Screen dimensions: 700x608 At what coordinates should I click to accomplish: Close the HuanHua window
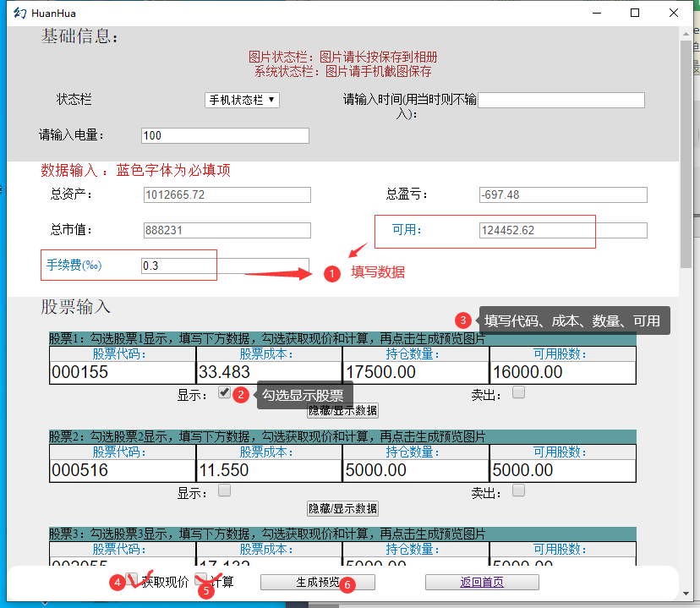point(673,13)
